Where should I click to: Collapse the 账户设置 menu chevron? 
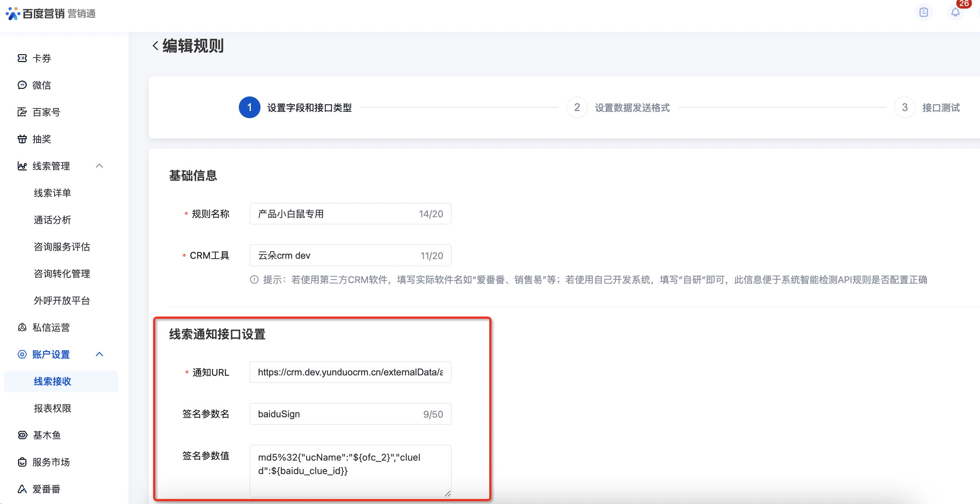pyautogui.click(x=99, y=354)
